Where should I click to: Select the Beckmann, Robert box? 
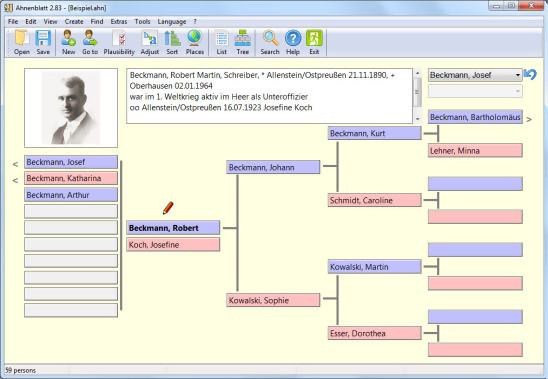click(x=173, y=228)
